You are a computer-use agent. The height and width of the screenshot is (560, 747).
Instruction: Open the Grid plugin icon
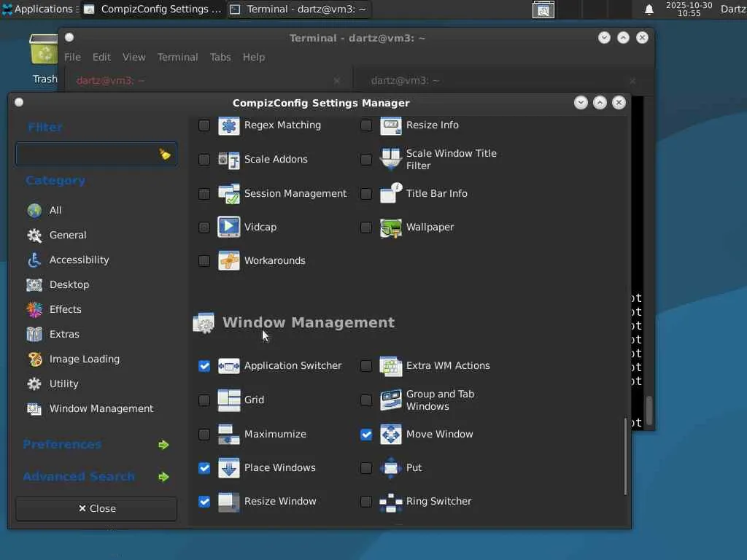coord(228,400)
